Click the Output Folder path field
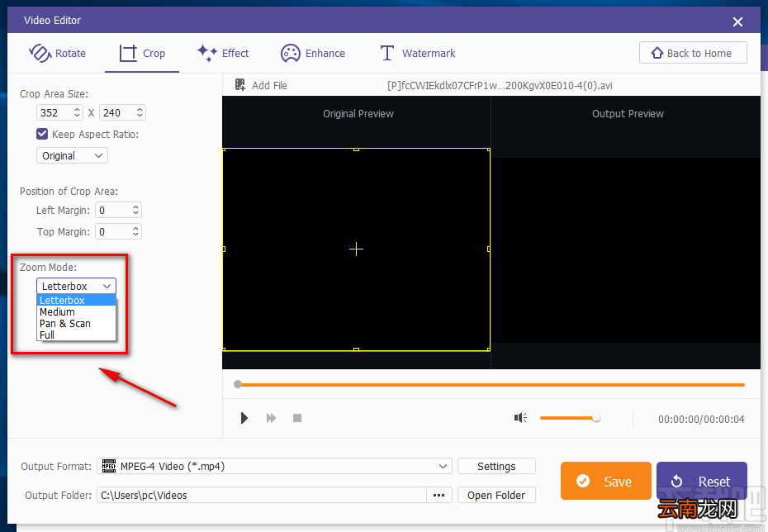Screen dimensions: 768x532 262,495
